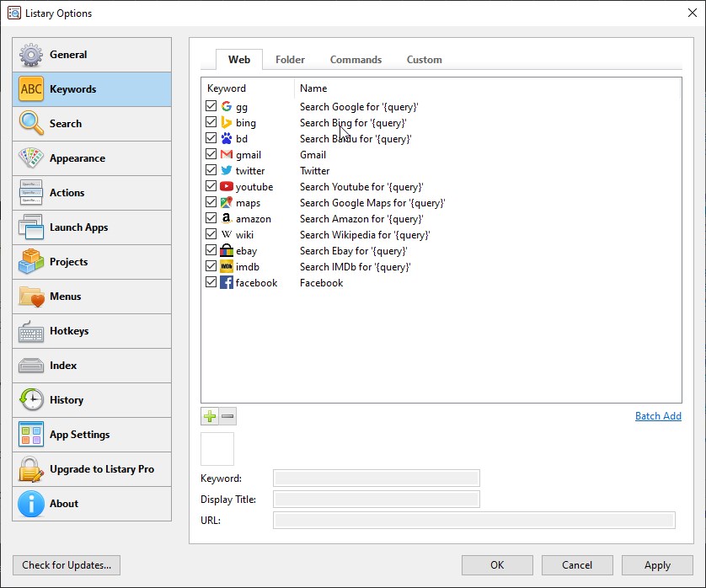Click the Facebook logo icon
706x588 pixels.
227,282
